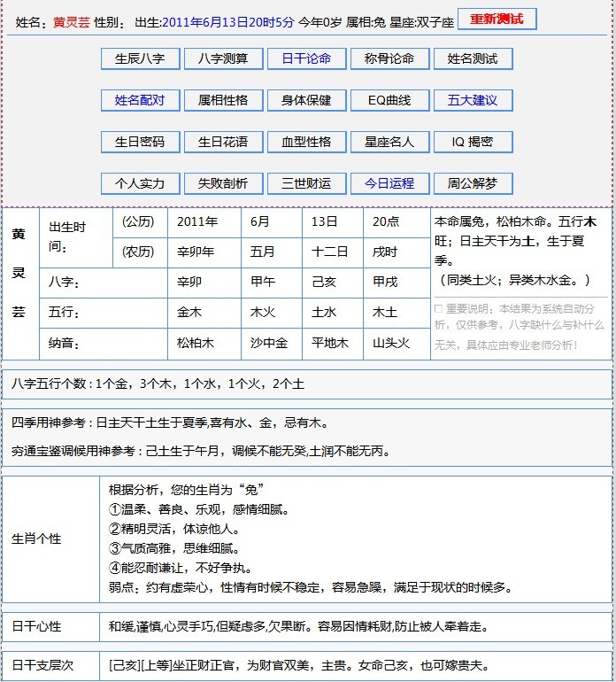Select the 日干论命 button
The image size is (616, 682).
[x=306, y=58]
